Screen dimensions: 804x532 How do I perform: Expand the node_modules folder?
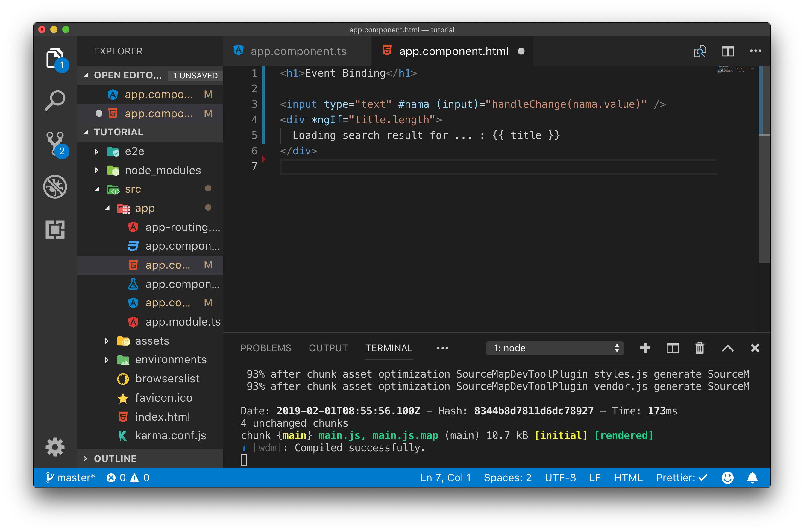pos(95,171)
